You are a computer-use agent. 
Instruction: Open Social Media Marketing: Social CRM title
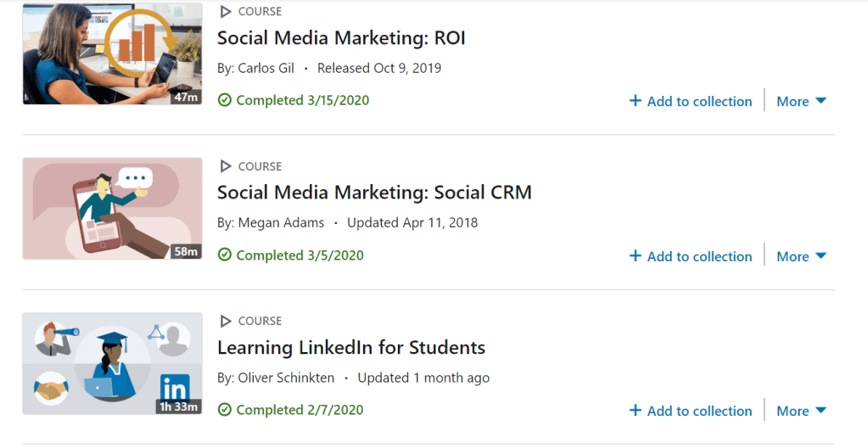374,193
